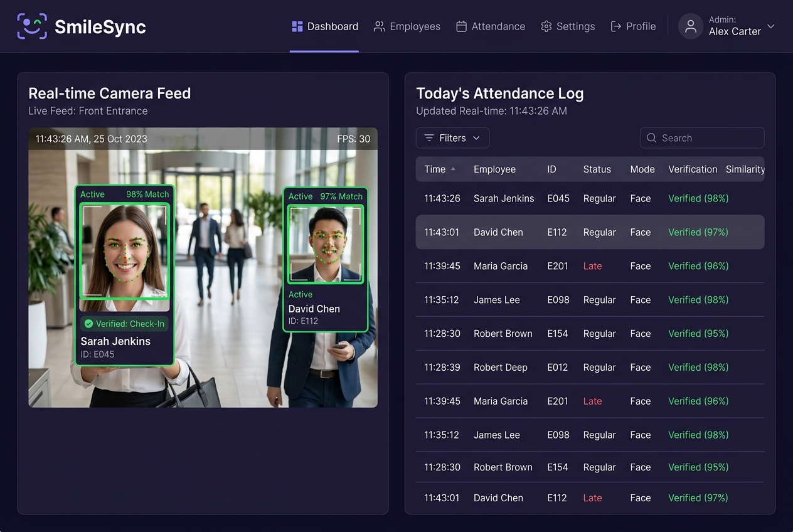Click the green Verified check-in checkmark icon

pos(88,324)
